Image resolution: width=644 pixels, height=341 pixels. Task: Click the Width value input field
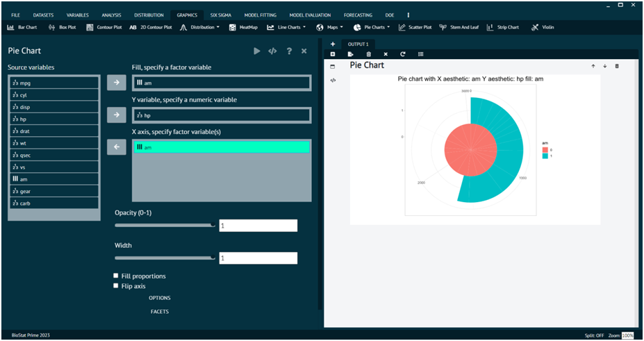[258, 258]
